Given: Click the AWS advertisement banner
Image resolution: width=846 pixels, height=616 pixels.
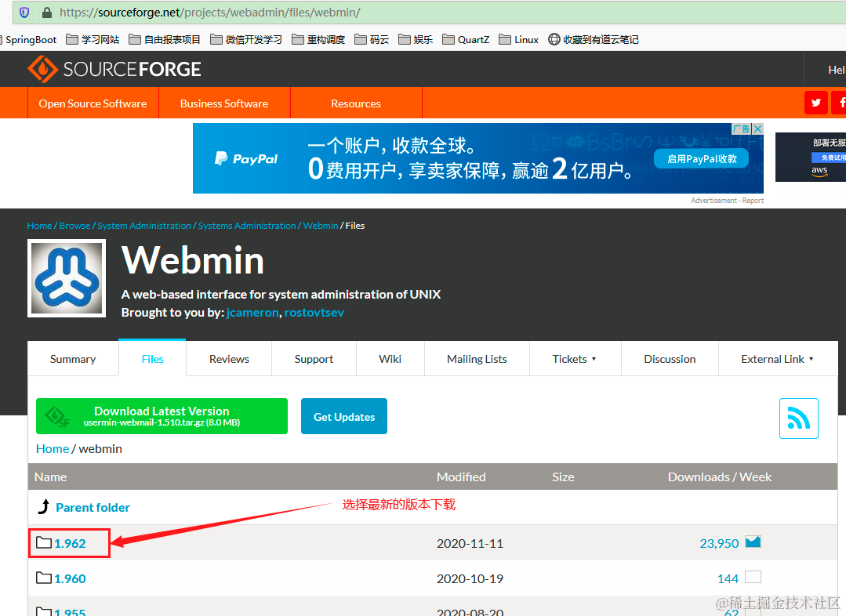Looking at the screenshot, I should 811,157.
